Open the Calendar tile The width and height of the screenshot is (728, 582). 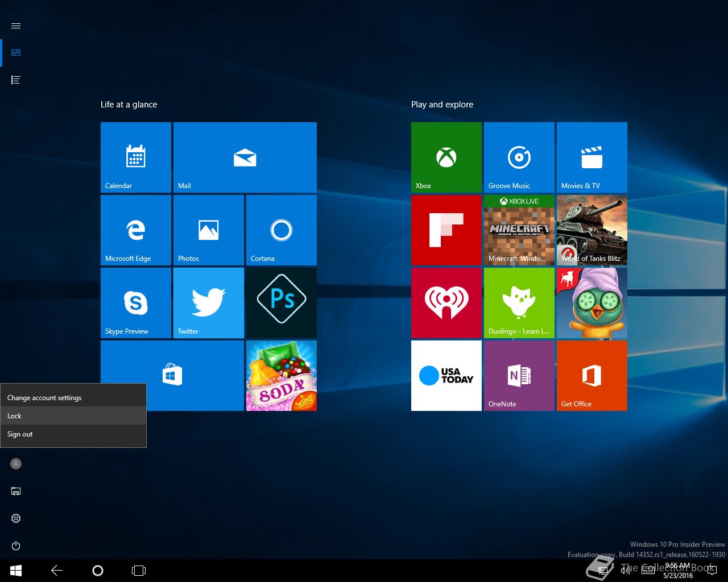pos(136,157)
